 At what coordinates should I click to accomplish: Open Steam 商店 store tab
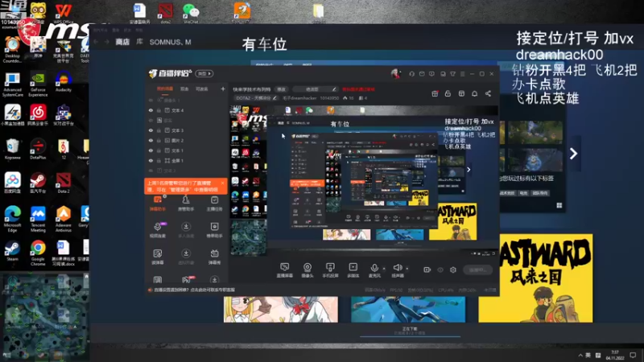click(x=122, y=42)
